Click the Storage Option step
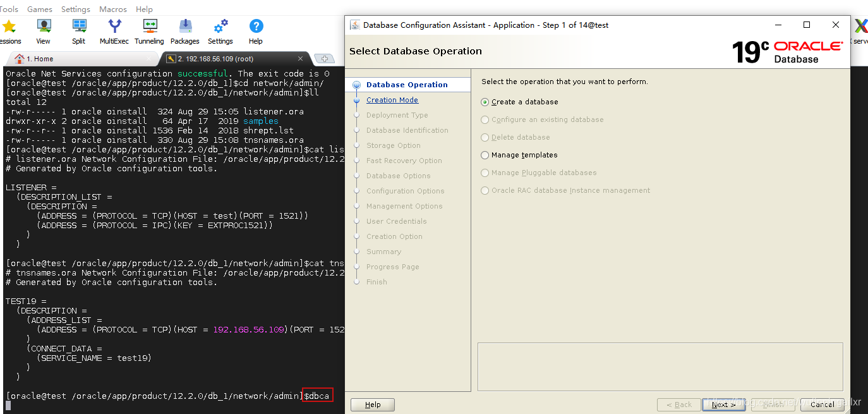This screenshot has width=868, height=414. (394, 145)
